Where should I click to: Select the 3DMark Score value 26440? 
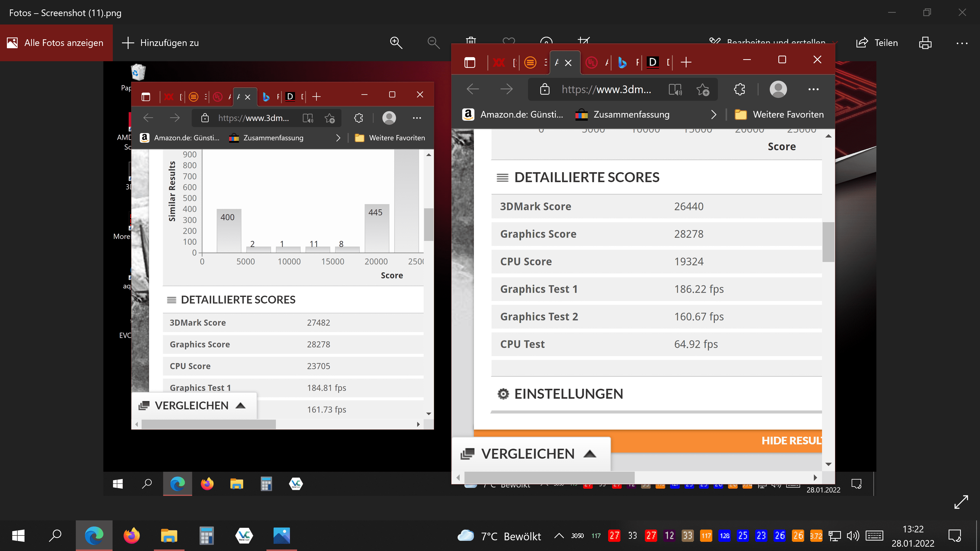(x=689, y=206)
